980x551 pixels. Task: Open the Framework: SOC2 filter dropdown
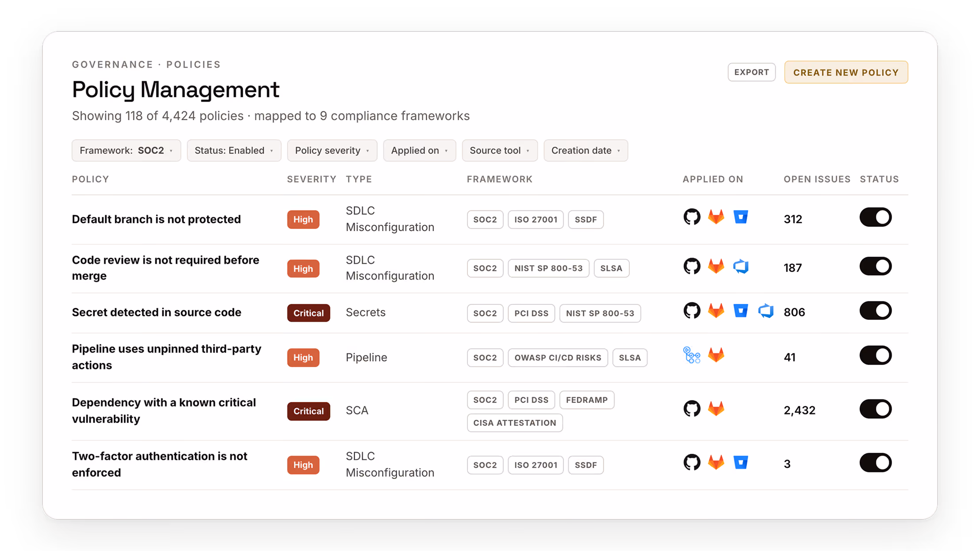[126, 151]
